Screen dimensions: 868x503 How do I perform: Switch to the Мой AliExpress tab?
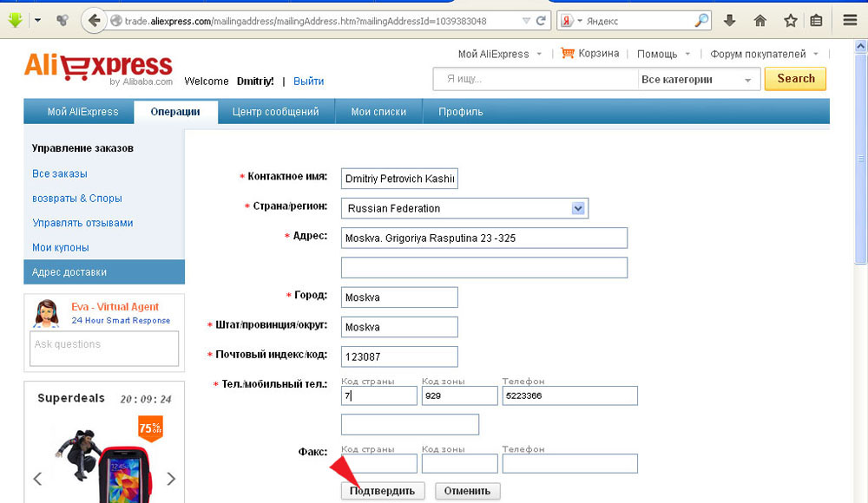82,111
